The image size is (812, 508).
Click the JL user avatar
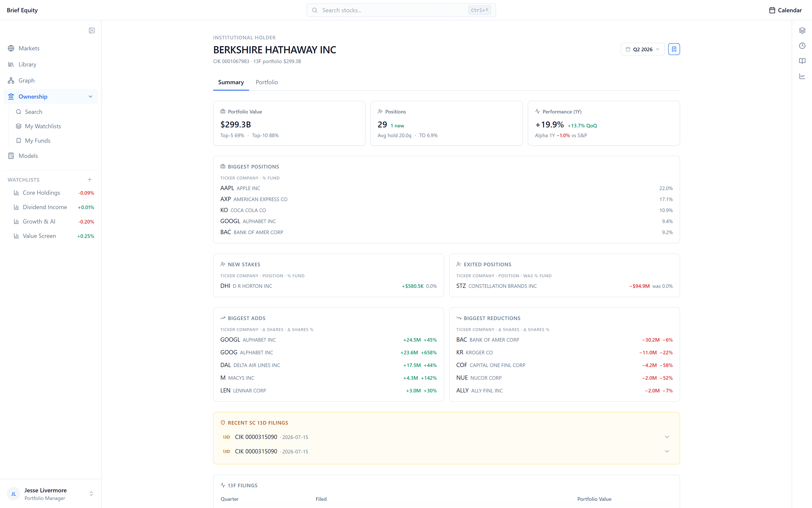(x=13, y=494)
